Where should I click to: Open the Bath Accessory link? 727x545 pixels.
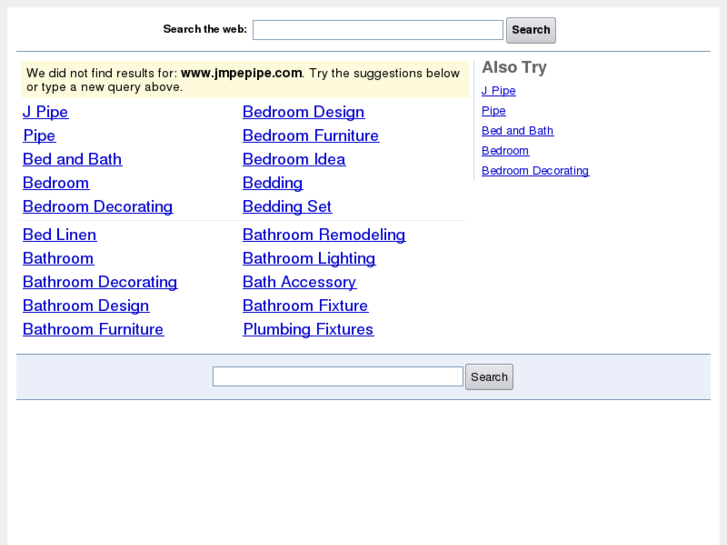pos(299,282)
